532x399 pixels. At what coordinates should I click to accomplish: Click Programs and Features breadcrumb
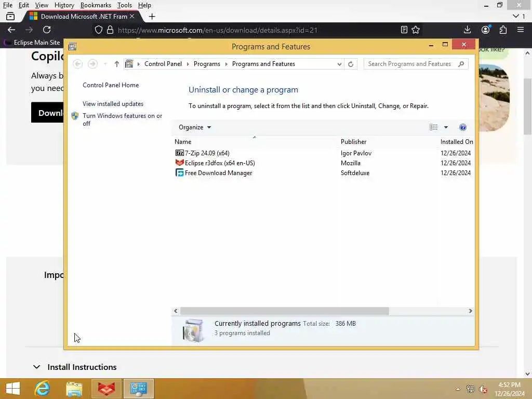[263, 64]
